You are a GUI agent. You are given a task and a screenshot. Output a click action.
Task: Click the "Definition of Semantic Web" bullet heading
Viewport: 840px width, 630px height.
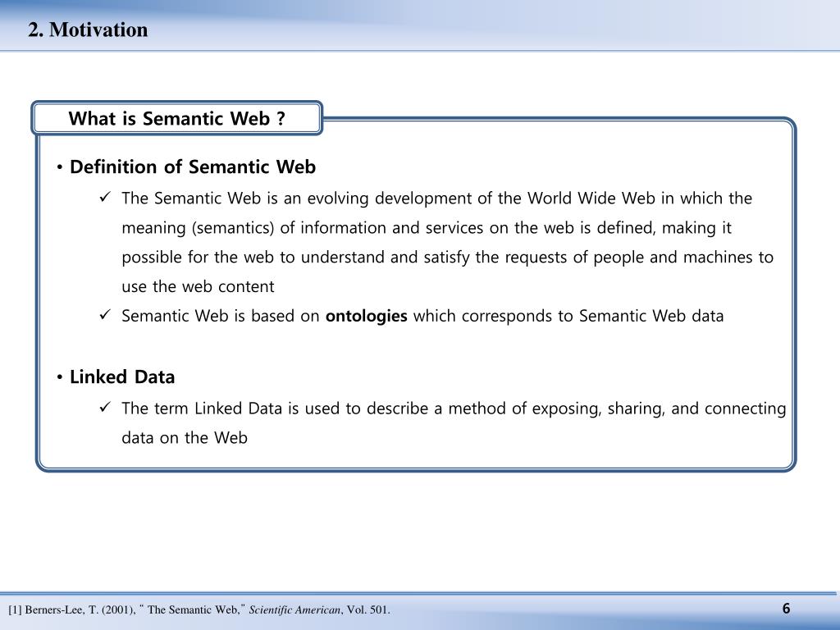tap(192, 167)
